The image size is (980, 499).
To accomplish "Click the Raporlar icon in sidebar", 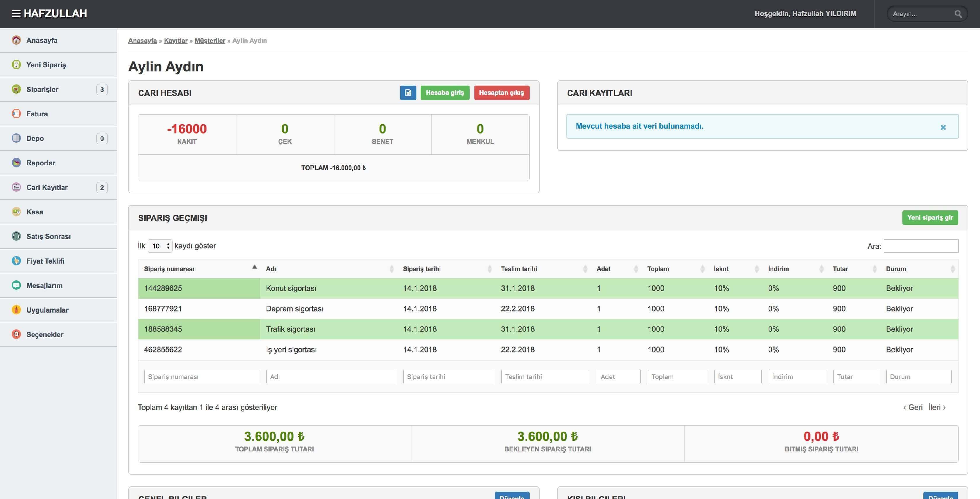I will coord(16,163).
